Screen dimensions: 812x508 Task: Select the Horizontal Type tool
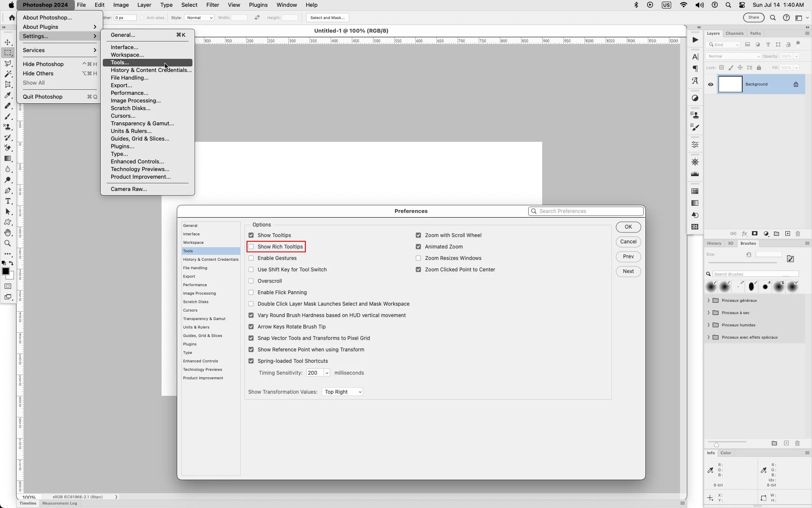[x=8, y=201]
